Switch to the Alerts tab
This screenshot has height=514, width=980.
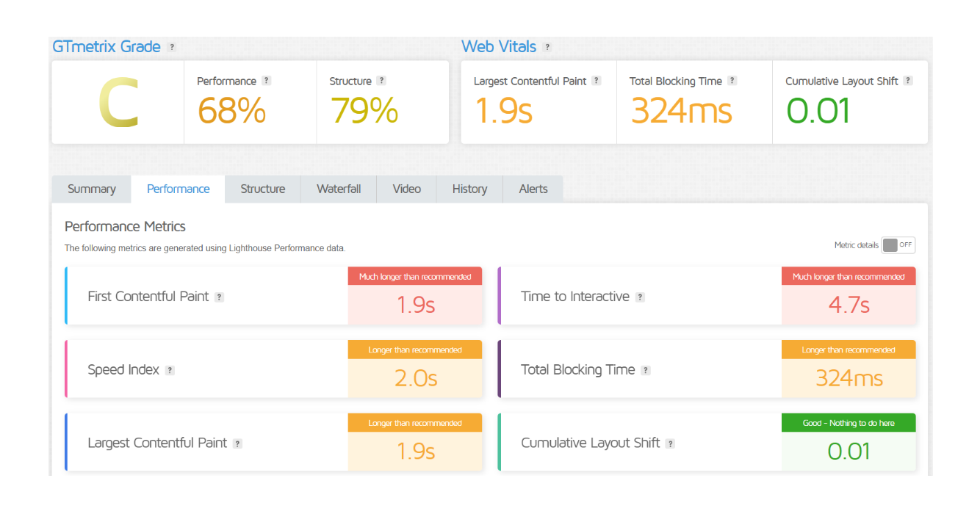click(533, 189)
